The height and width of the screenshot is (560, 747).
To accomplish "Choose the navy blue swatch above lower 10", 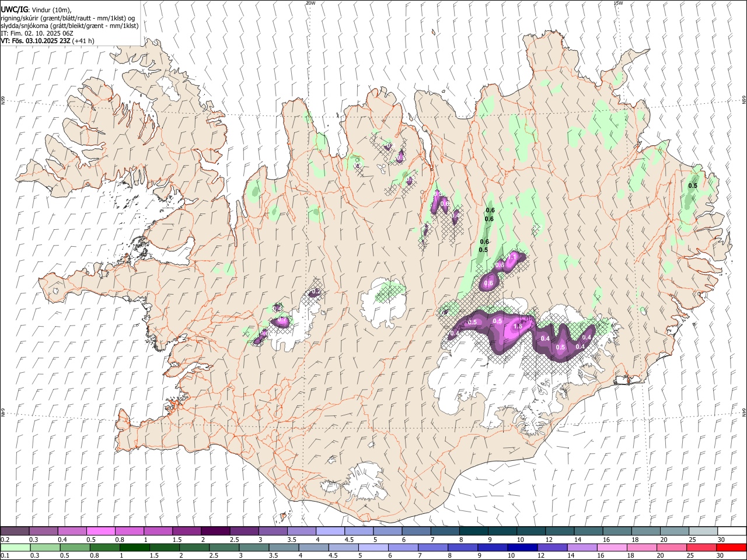I will [522, 547].
